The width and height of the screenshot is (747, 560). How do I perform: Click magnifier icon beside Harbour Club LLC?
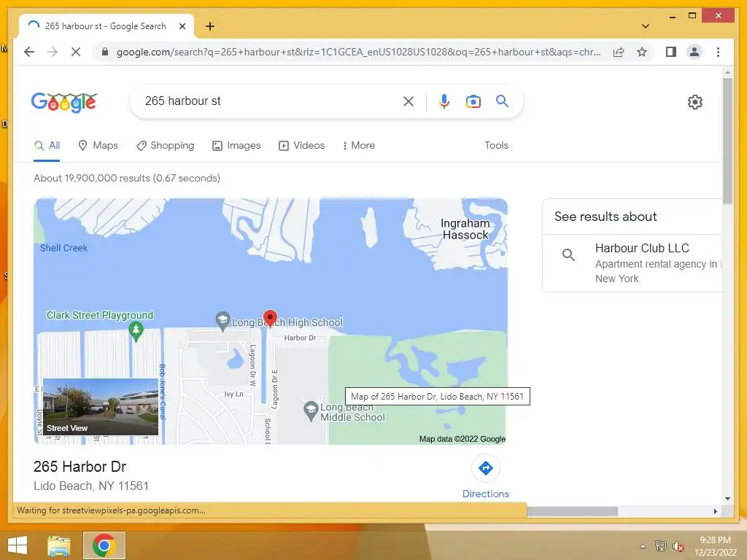568,254
